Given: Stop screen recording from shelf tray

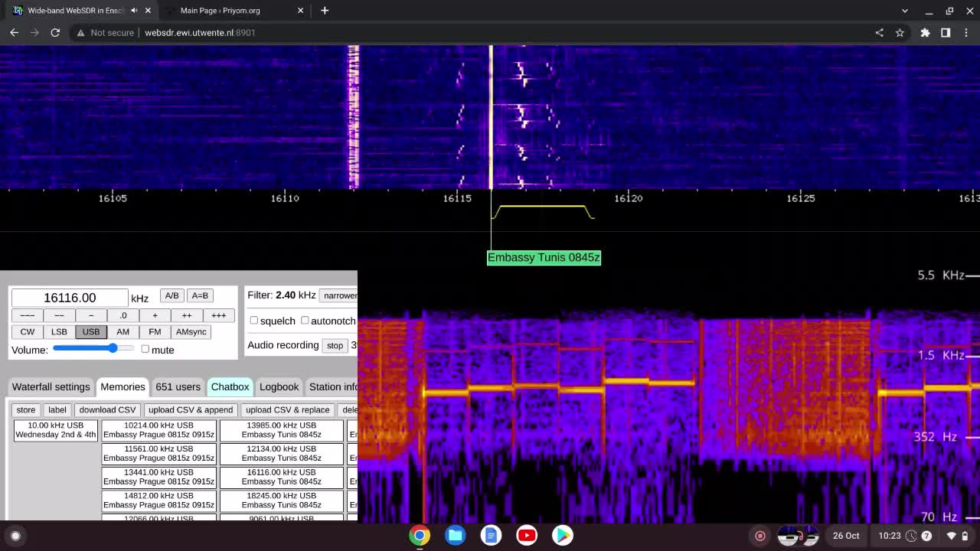Looking at the screenshot, I should point(760,536).
